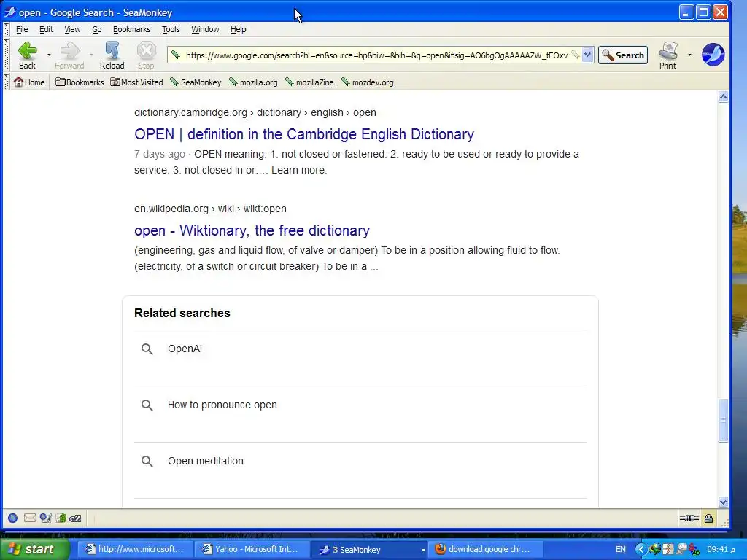The width and height of the screenshot is (747, 560).
Task: Click the EN language indicator
Action: coord(620,550)
